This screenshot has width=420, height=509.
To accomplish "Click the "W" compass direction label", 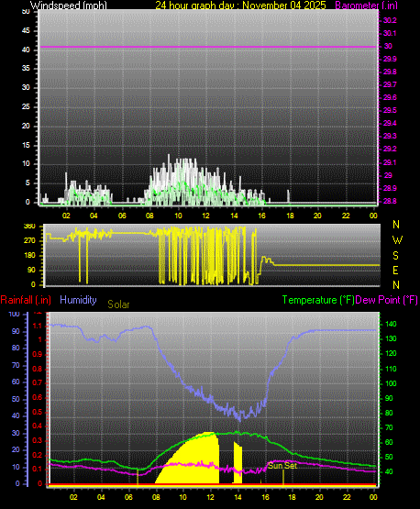I will [x=397, y=240].
